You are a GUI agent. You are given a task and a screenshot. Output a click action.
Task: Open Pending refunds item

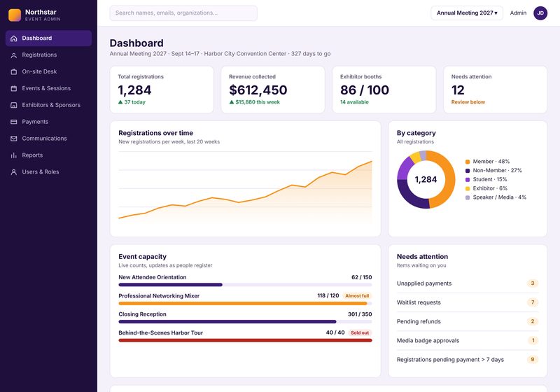click(468, 321)
